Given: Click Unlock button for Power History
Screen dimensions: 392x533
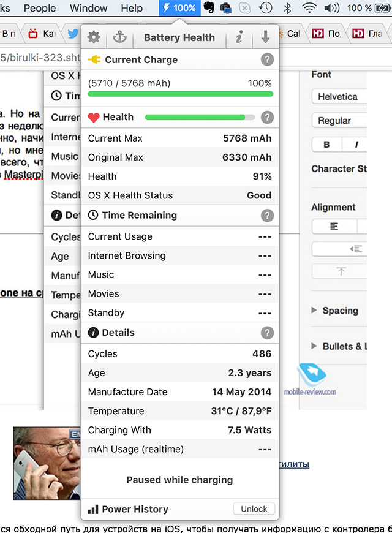Looking at the screenshot, I should click(254, 509).
